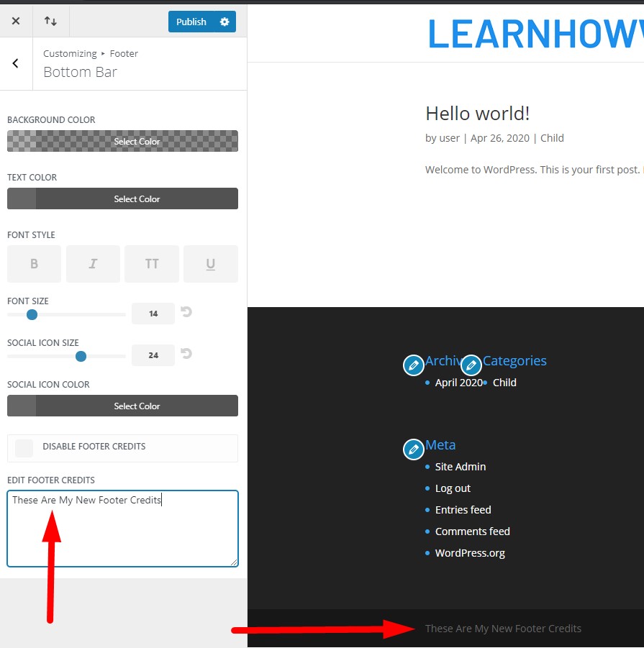Open publish settings gear icon
Image resolution: width=644 pixels, height=648 pixels.
point(225,22)
